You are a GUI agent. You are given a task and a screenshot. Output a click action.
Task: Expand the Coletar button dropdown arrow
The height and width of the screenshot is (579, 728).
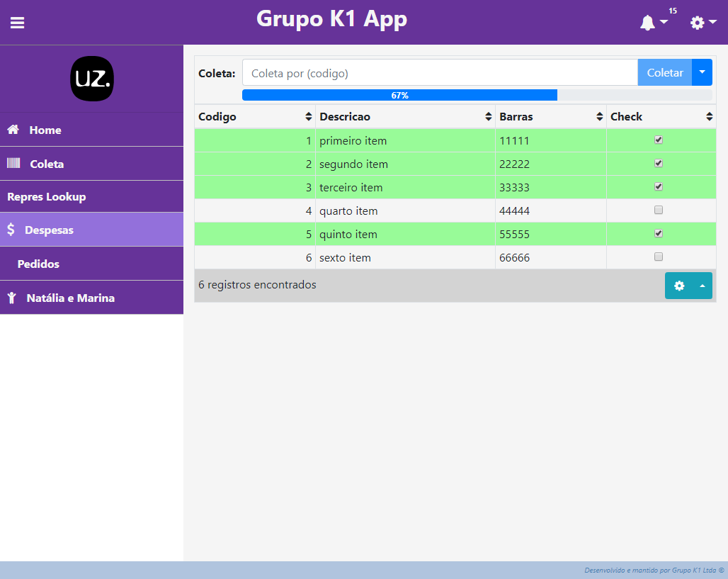click(x=702, y=72)
